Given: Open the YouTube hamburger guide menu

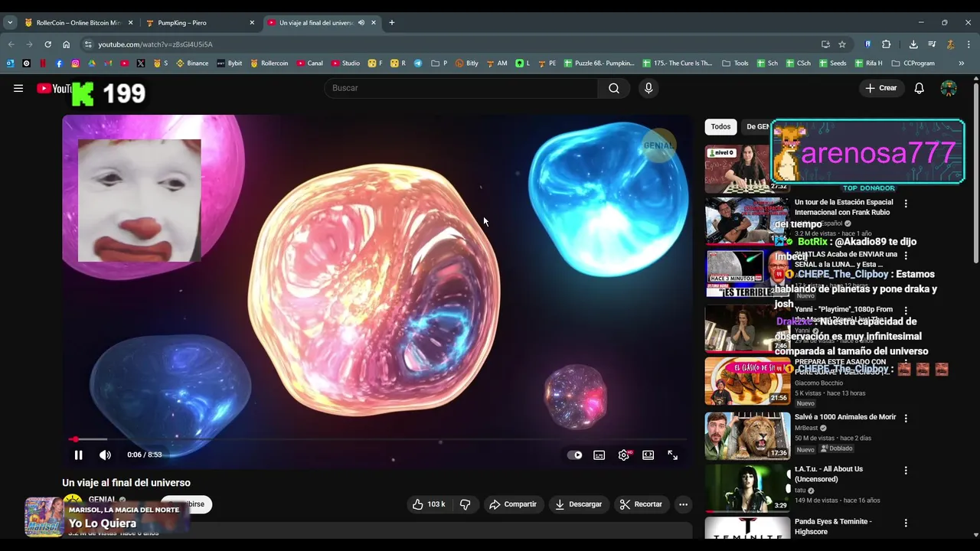Looking at the screenshot, I should click(x=18, y=88).
